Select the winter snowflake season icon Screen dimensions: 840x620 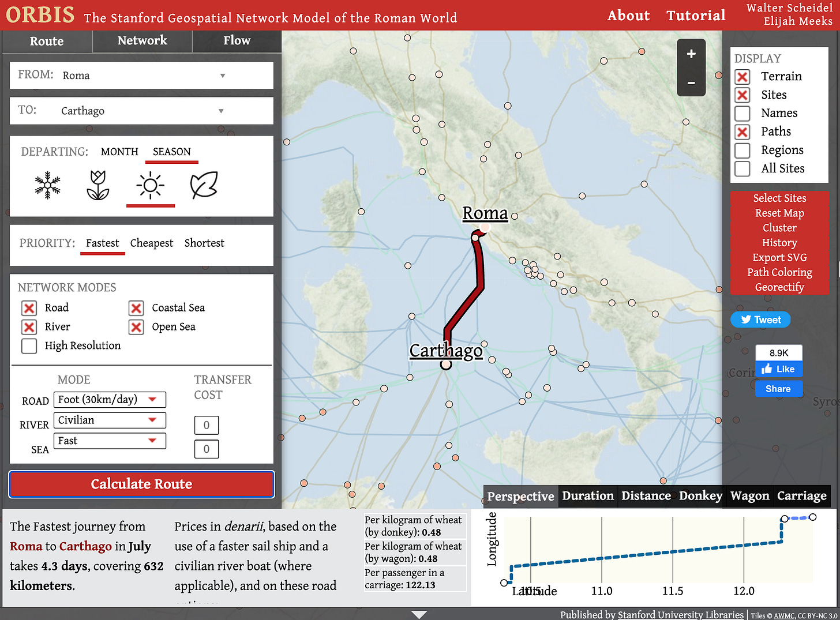tap(47, 185)
